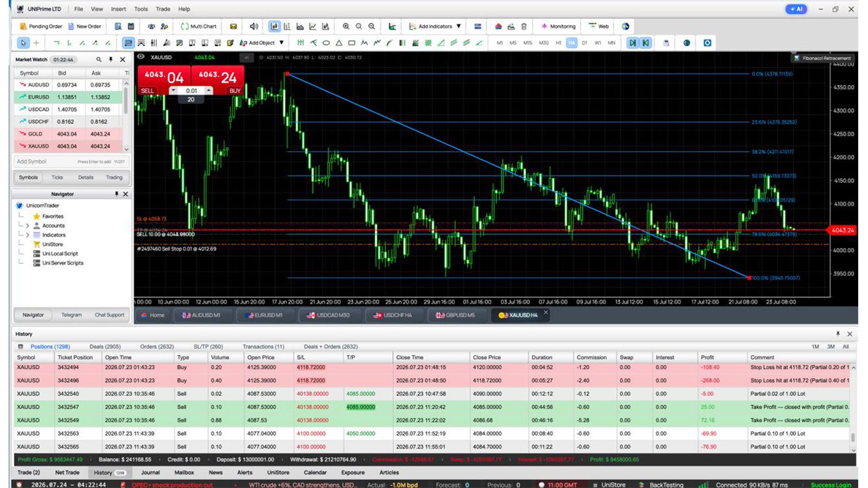Click the Add Symbol input field
The height and width of the screenshot is (488, 868).
[x=71, y=162]
